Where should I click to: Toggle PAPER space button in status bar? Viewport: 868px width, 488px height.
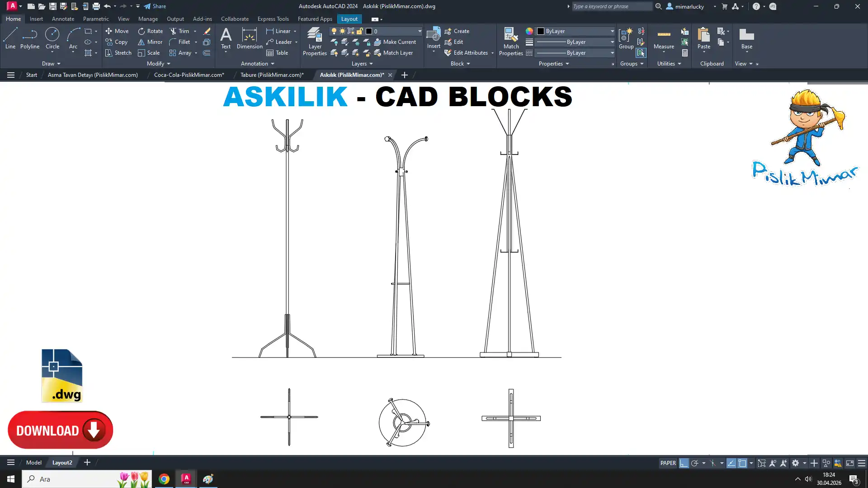point(668,463)
